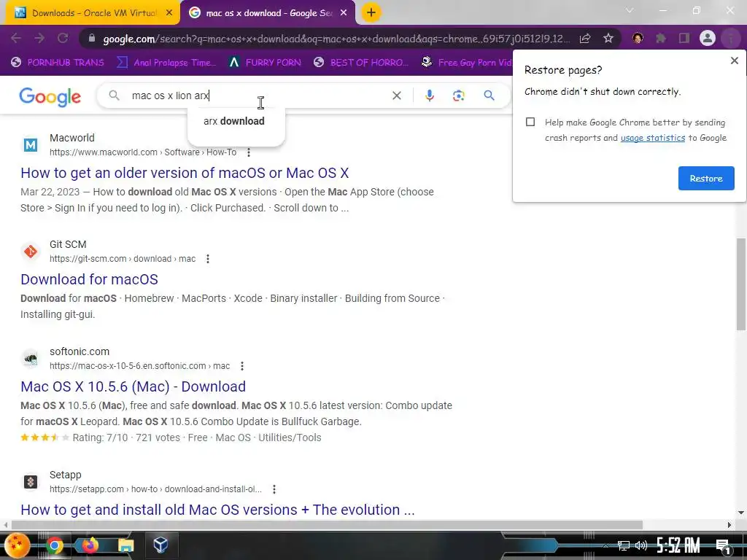747x560 pixels.
Task: Open the extensions puzzle icon
Action: tap(661, 38)
